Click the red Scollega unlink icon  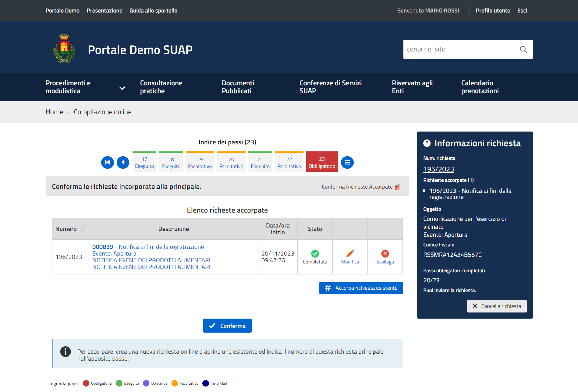point(385,254)
